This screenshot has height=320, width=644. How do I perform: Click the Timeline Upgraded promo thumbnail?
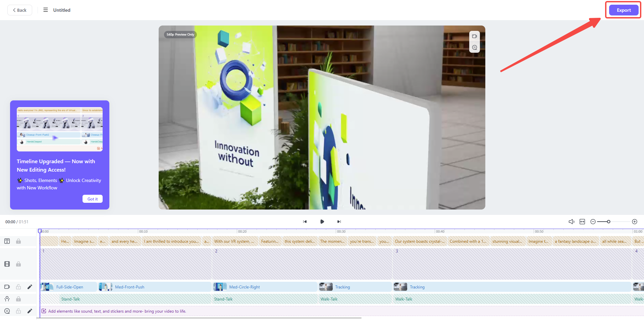[x=60, y=129]
